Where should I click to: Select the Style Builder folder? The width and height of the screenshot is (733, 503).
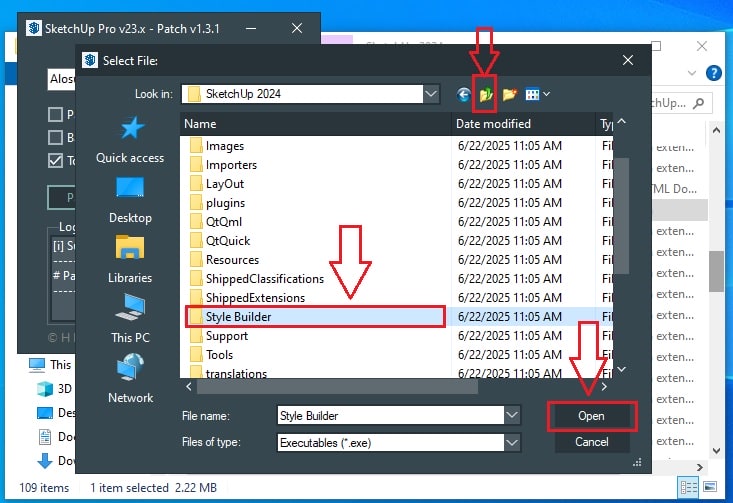pos(315,316)
